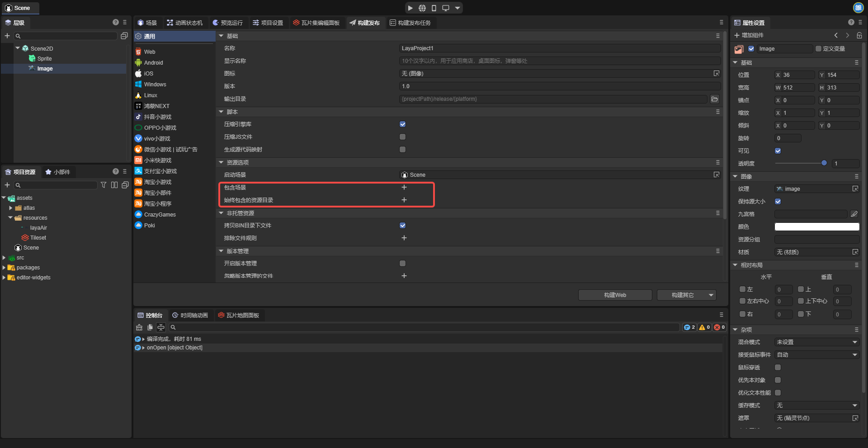Click the white 颜色 color swatch

click(x=816, y=227)
